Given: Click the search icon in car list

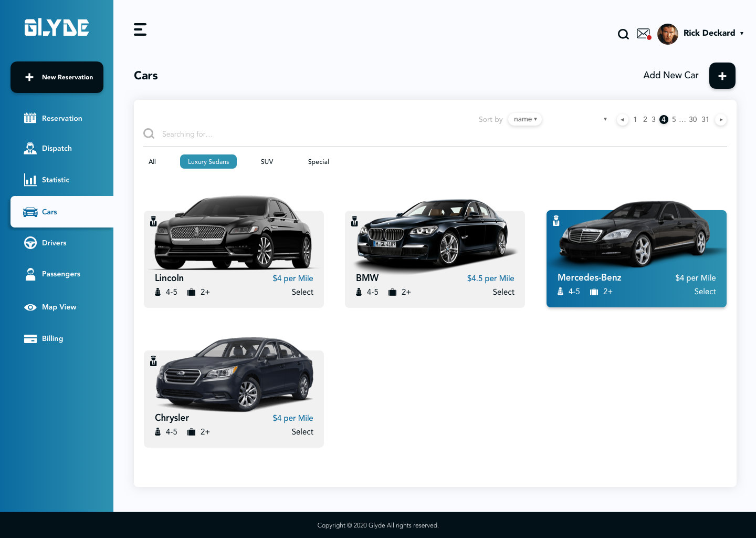Looking at the screenshot, I should tap(149, 133).
